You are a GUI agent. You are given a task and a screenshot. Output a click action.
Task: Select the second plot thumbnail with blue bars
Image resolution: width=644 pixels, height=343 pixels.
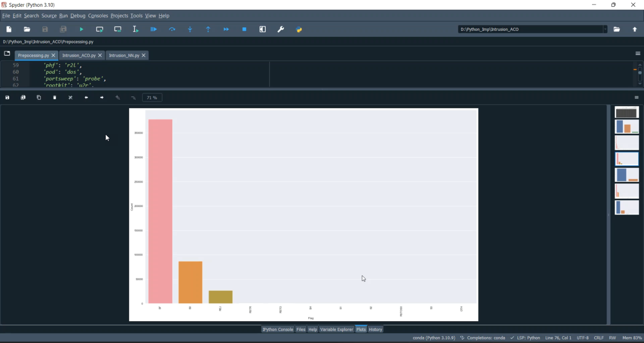(x=627, y=127)
